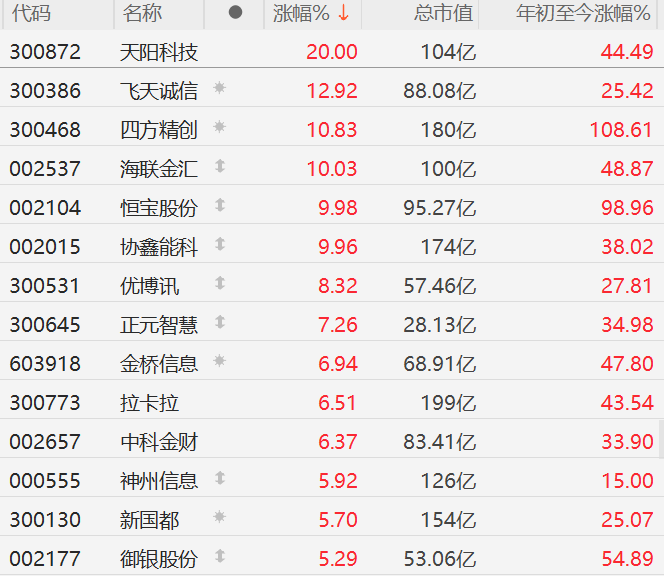
Task: Open the 飞天诚信 stock name
Action: tap(159, 91)
